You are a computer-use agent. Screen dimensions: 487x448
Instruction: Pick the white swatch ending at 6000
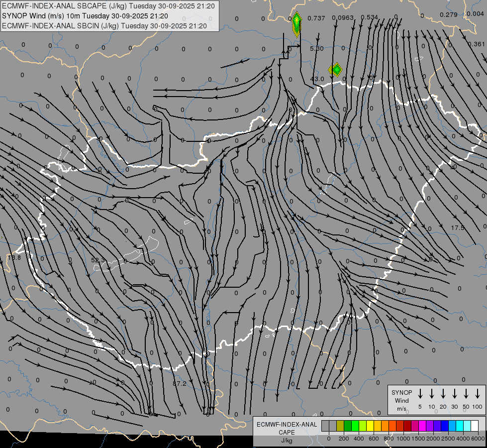tap(475, 426)
